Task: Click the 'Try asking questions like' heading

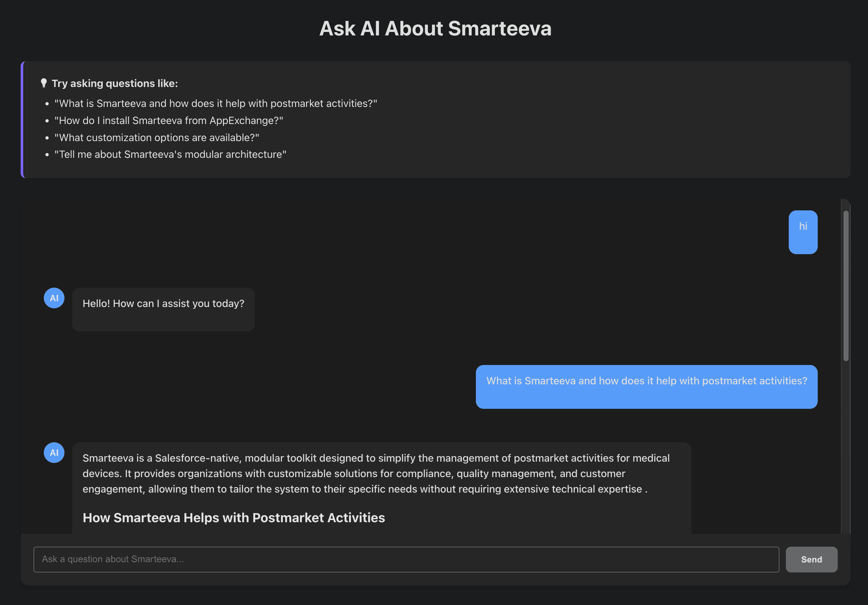Action: tap(115, 83)
